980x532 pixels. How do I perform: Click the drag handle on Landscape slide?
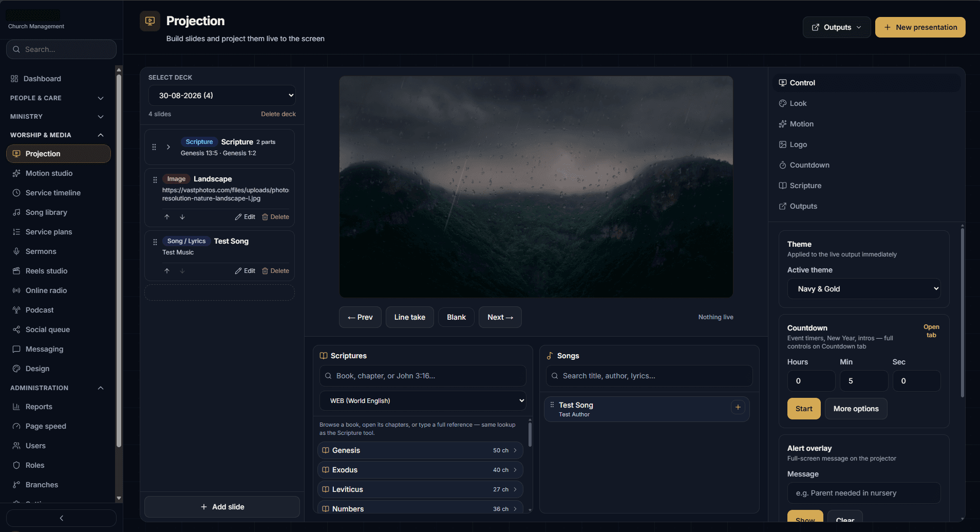point(155,180)
